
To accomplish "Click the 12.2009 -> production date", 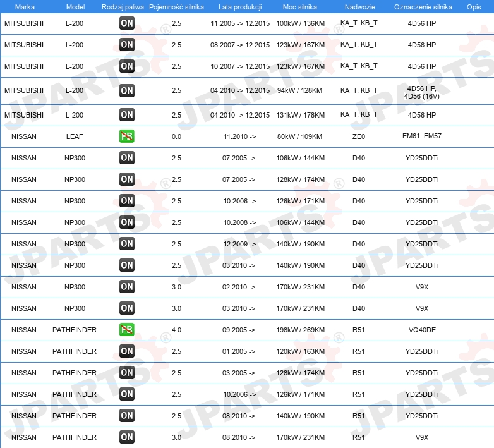I will [239, 244].
